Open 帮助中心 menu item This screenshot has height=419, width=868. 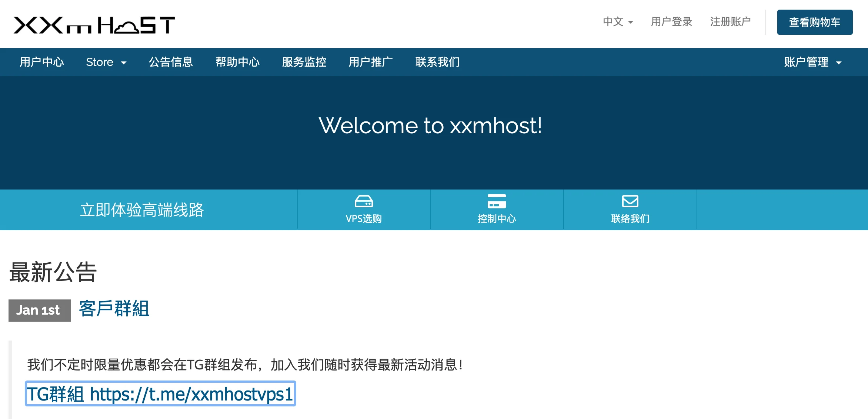click(x=237, y=62)
